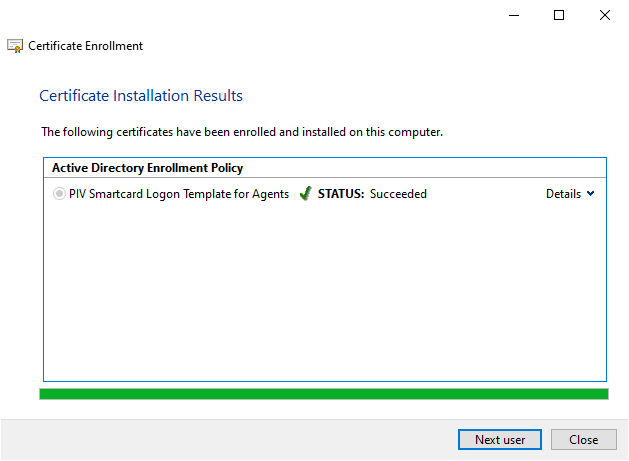Click the Certificate Installation Results heading
Viewport: 629px width, 461px height.
pyautogui.click(x=141, y=96)
